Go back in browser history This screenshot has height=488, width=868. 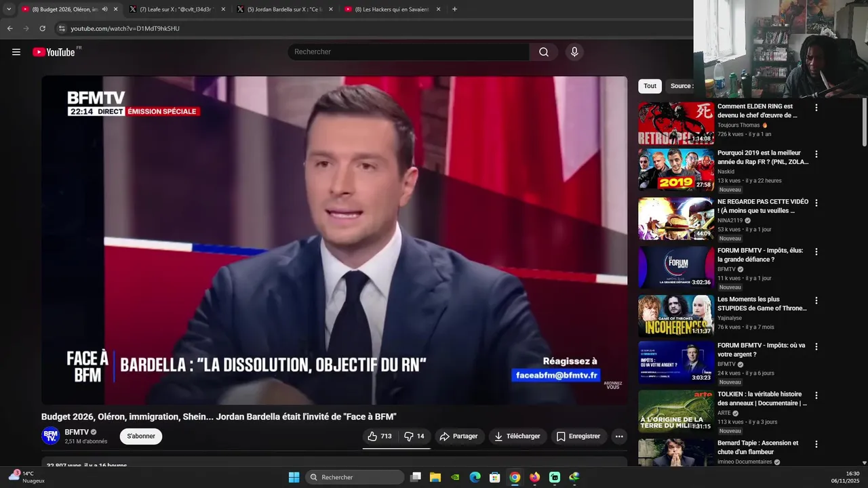coord(10,28)
